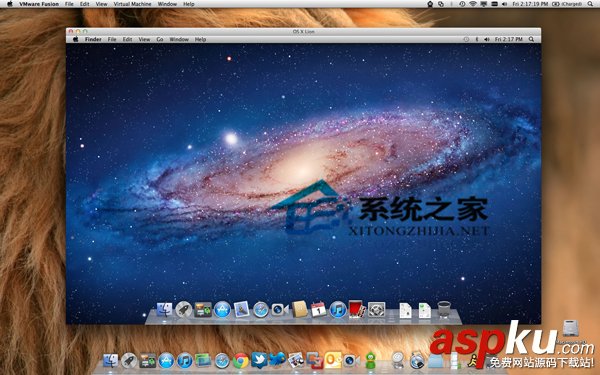Open App Store in the guest dock
The height and width of the screenshot is (375, 600).
click(x=222, y=310)
